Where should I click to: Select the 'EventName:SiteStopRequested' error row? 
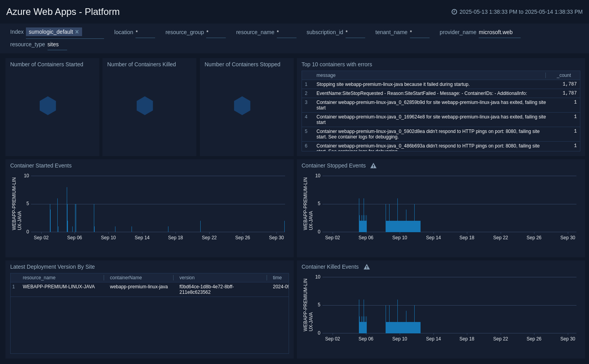tap(441, 93)
